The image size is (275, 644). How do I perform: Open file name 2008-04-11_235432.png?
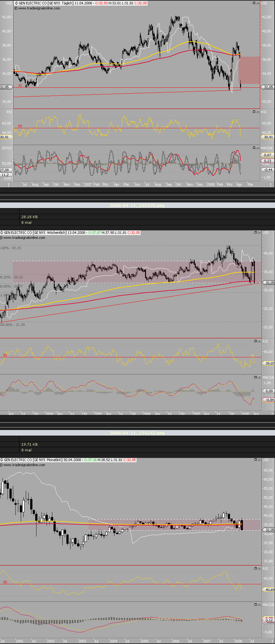137,205
